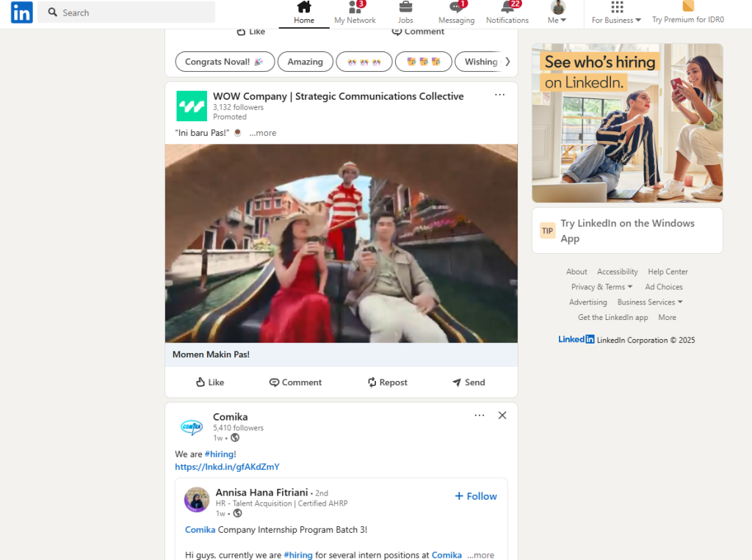The image size is (752, 560).
Task: Open the Comika logo
Action: pos(192,426)
